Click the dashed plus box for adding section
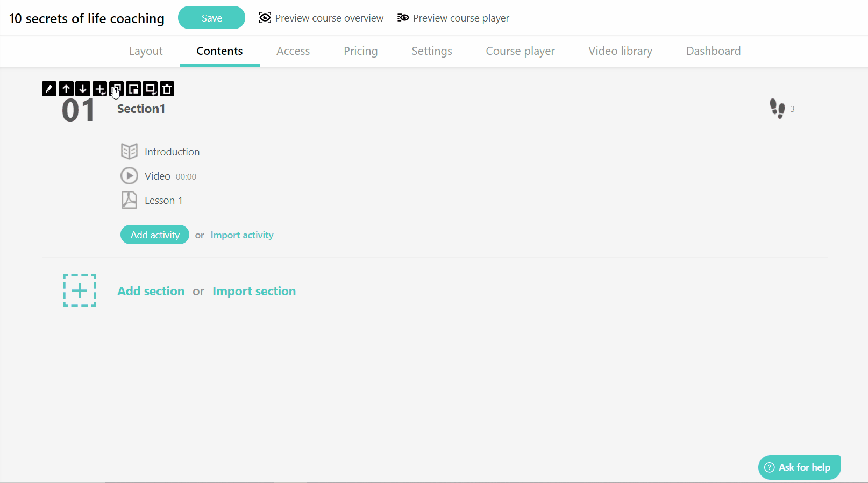The width and height of the screenshot is (868, 483). point(80,290)
